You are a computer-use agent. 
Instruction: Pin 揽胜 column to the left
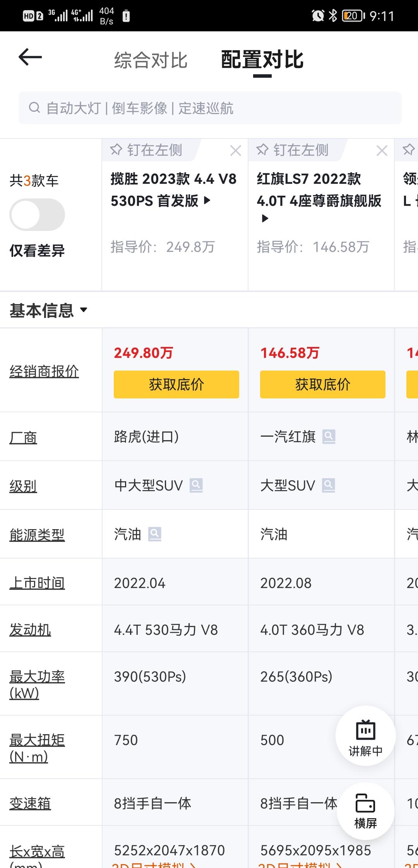pos(147,150)
